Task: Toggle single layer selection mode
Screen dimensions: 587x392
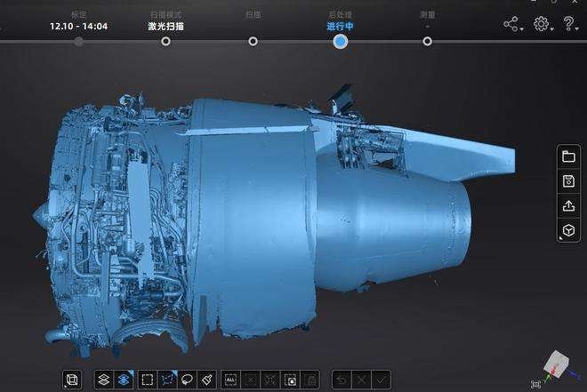Action: [102, 380]
